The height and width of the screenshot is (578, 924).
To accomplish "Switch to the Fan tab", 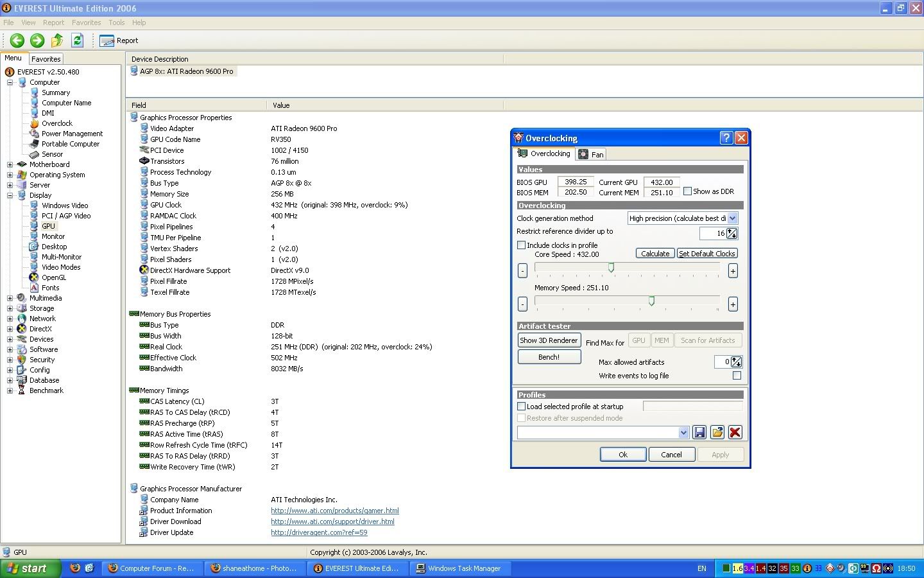I will [590, 154].
